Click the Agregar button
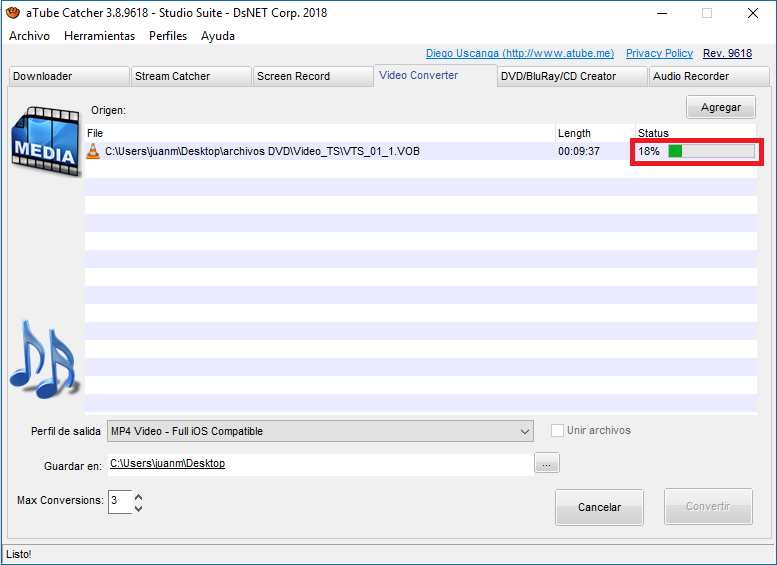Image resolution: width=777 pixels, height=565 pixels. [721, 107]
